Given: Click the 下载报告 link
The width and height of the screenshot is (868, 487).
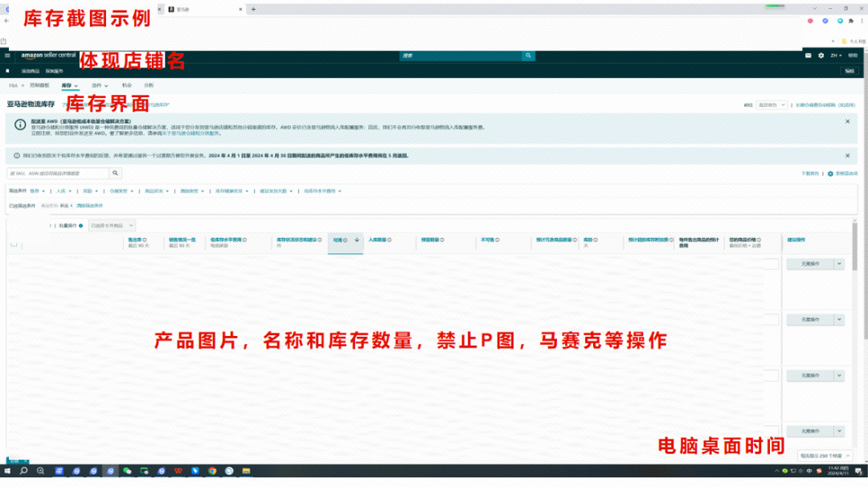Looking at the screenshot, I should (808, 174).
